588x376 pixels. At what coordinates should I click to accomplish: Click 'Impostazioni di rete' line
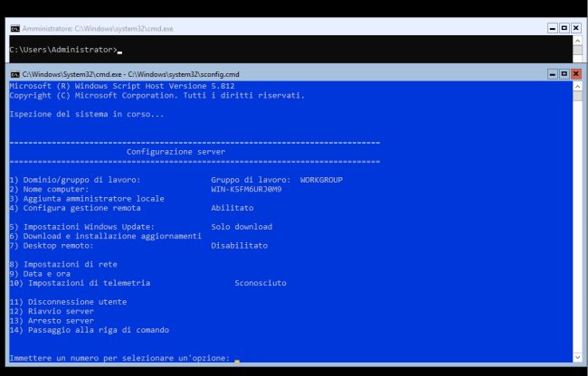(x=63, y=264)
